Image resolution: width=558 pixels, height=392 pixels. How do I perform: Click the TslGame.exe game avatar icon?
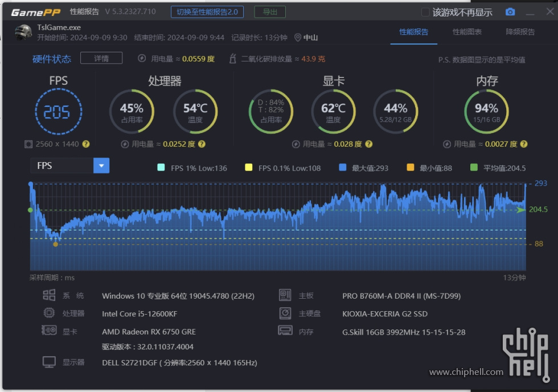[x=23, y=32]
